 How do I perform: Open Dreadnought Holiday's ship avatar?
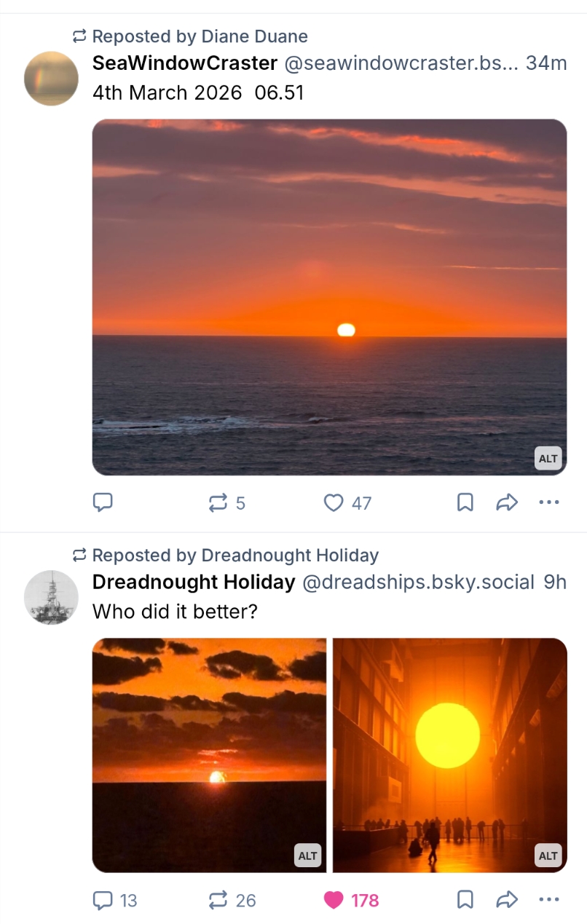51,597
